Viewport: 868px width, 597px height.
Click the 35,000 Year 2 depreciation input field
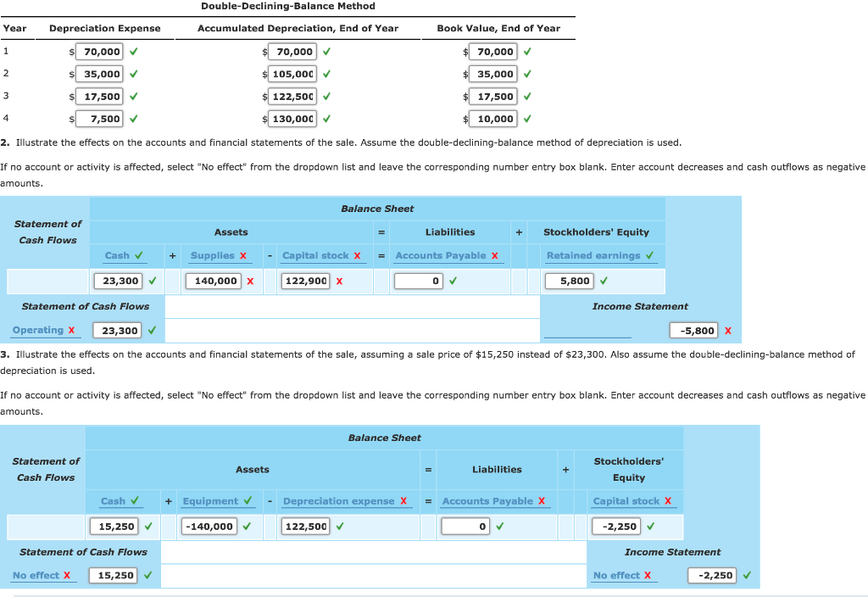(x=100, y=74)
